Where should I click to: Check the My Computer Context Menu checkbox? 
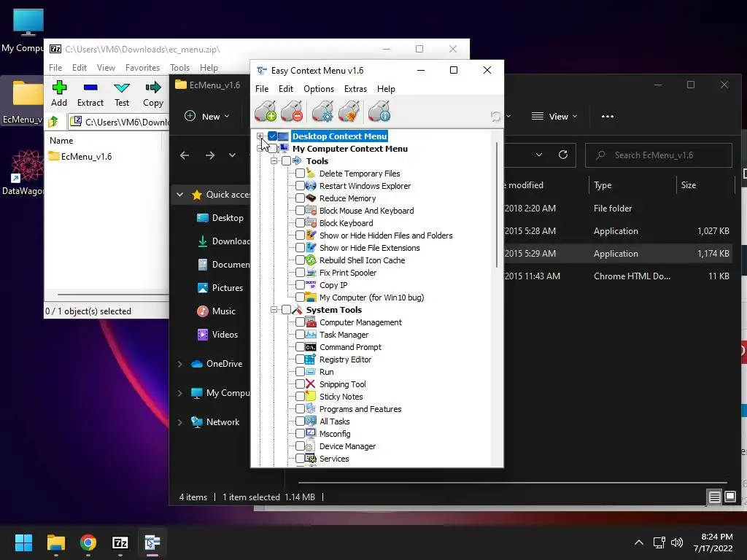click(273, 149)
